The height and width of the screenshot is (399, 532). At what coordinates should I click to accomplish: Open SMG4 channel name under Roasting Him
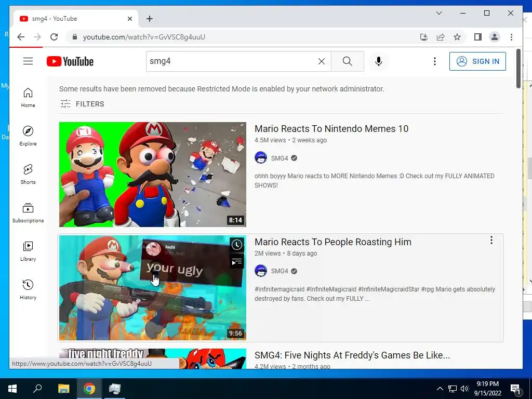(x=280, y=271)
